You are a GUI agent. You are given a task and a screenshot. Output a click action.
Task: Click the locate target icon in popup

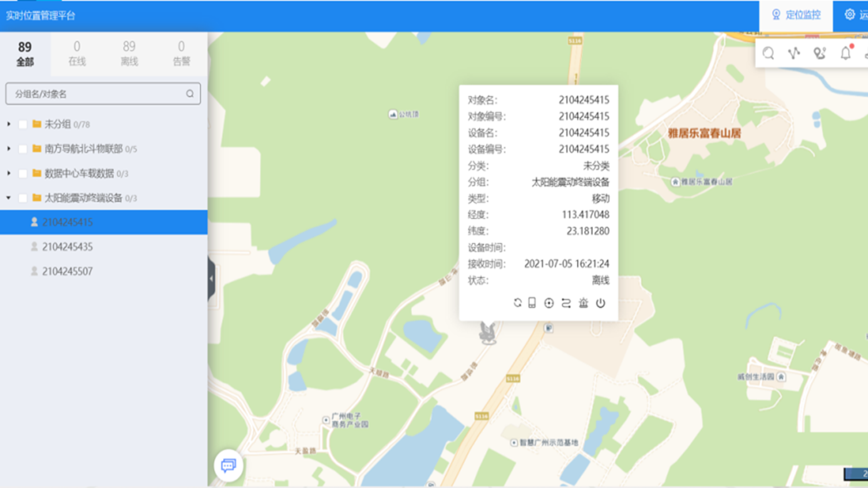[x=549, y=303]
